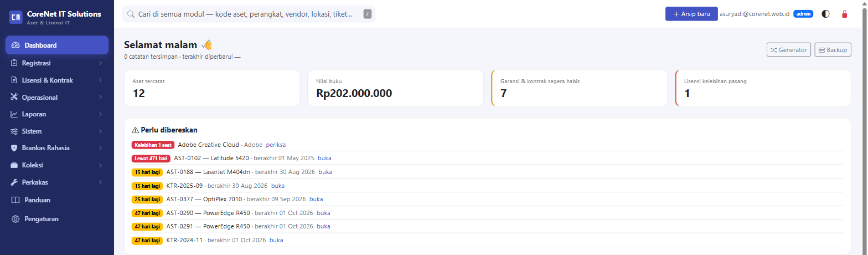Click the slash shortcut badge in search

(x=368, y=14)
